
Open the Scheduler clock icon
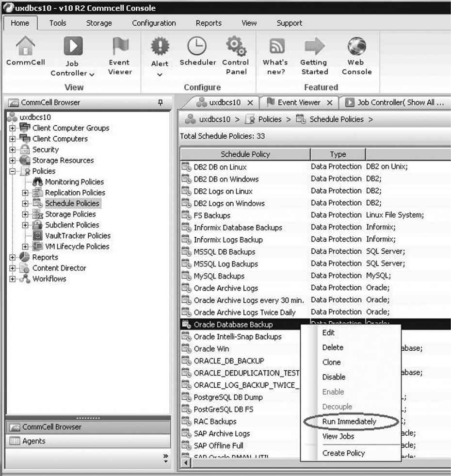[197, 46]
